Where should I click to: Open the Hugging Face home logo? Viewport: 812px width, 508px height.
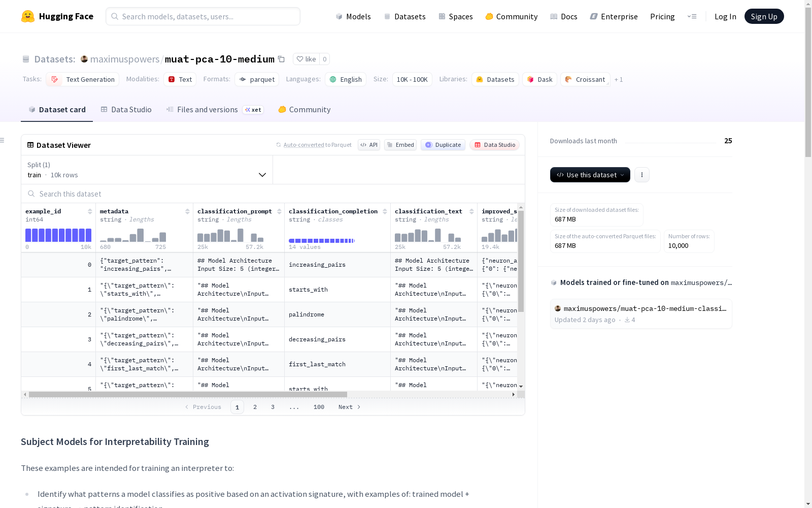57,16
